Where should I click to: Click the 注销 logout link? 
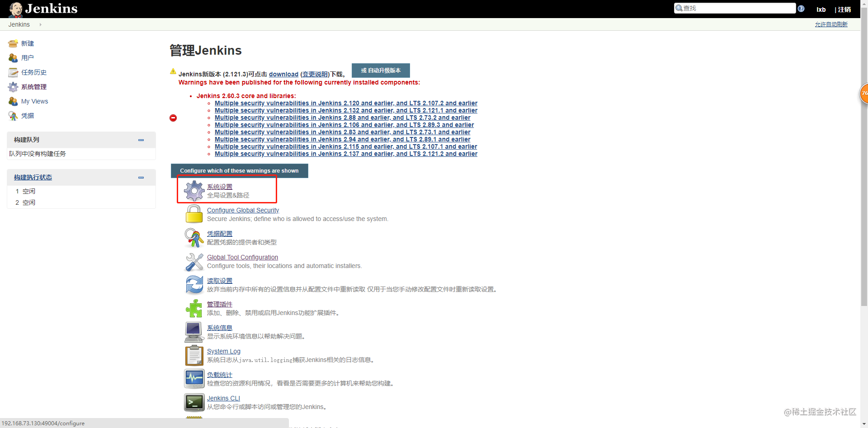click(x=844, y=9)
